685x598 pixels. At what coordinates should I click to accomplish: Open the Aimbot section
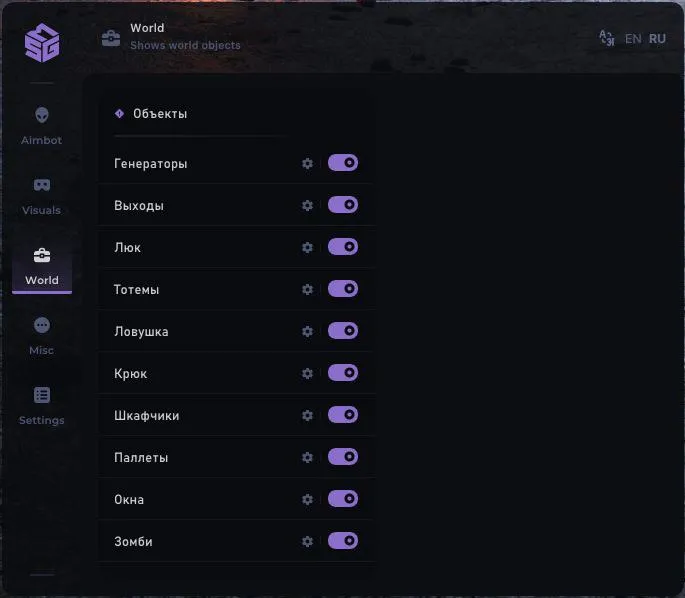click(x=42, y=125)
